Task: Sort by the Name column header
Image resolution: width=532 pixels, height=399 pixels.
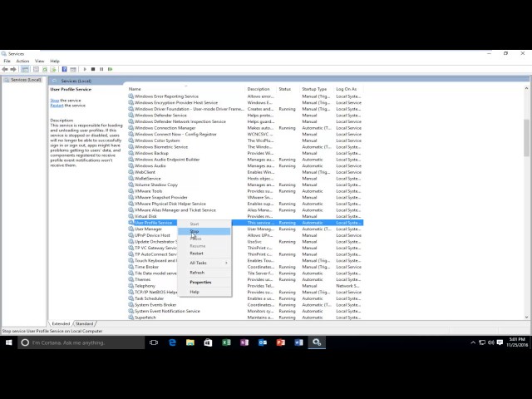Action: 186,89
